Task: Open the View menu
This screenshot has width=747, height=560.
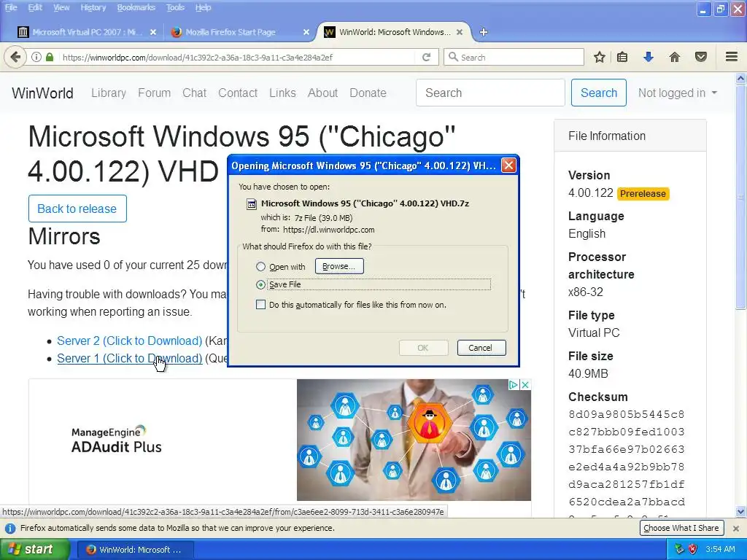Action: pyautogui.click(x=61, y=7)
